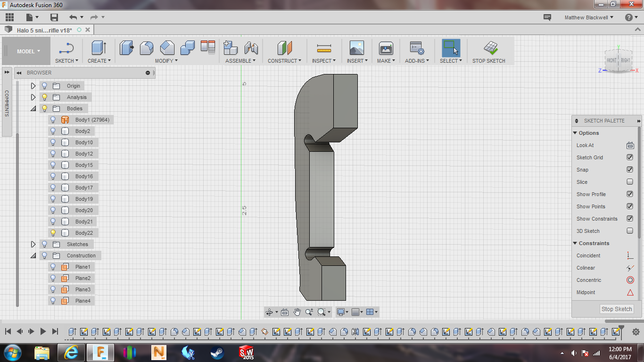Open the Comments side panel
The height and width of the screenshot is (362, 644).
[x=7, y=104]
